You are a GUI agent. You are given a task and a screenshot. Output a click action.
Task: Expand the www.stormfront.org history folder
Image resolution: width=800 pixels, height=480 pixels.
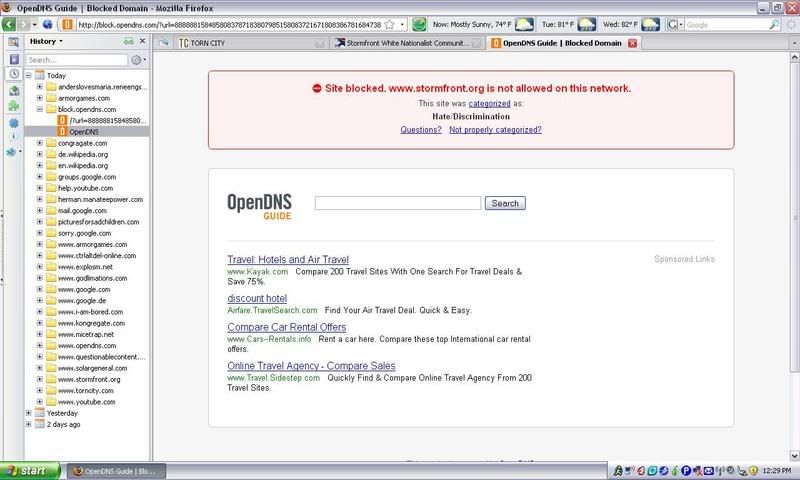[39, 379]
